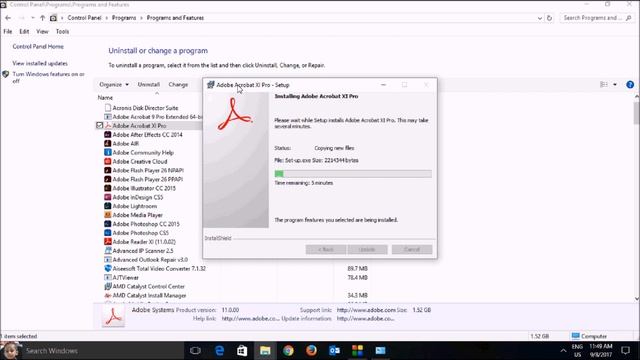Show hidden system tray icons

click(x=563, y=351)
